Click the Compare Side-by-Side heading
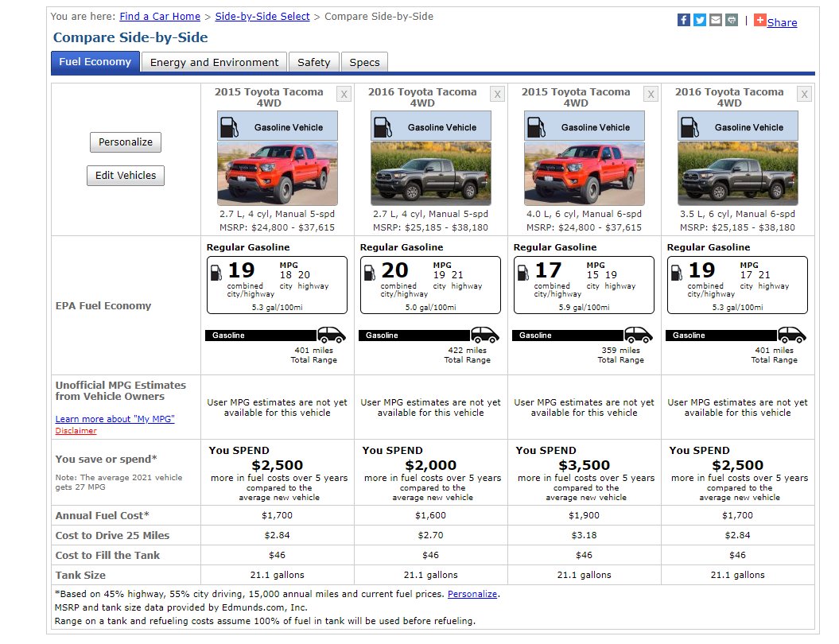Viewport: 839px width, 644px height. coord(130,37)
